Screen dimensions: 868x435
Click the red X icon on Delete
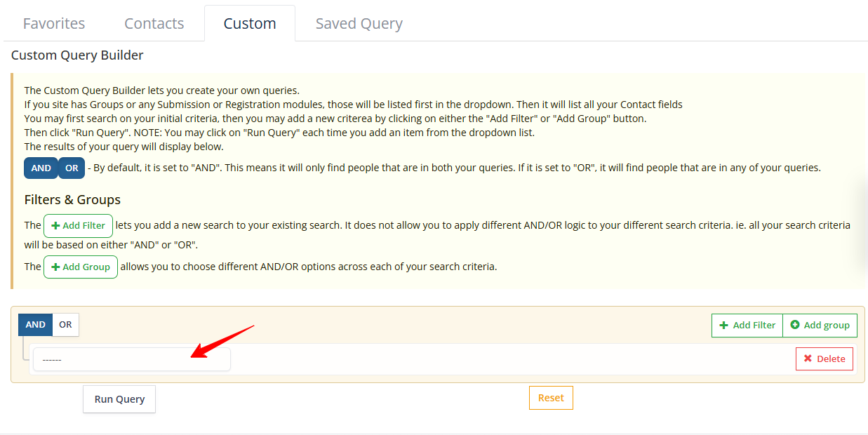click(x=808, y=359)
